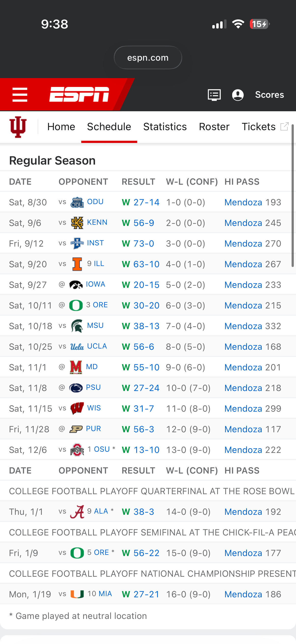Tap the ESPN logo
296x644 pixels.
pyautogui.click(x=79, y=95)
